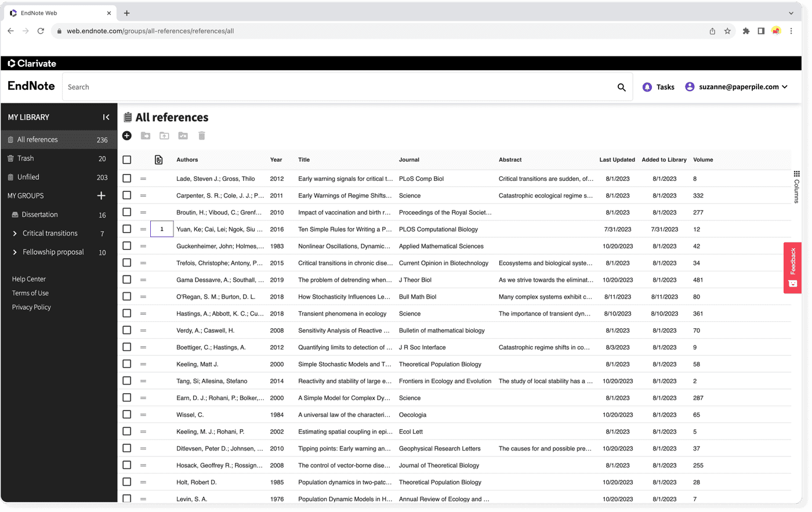This screenshot has width=812, height=512.
Task: Click the search magnifying glass
Action: [x=621, y=86]
